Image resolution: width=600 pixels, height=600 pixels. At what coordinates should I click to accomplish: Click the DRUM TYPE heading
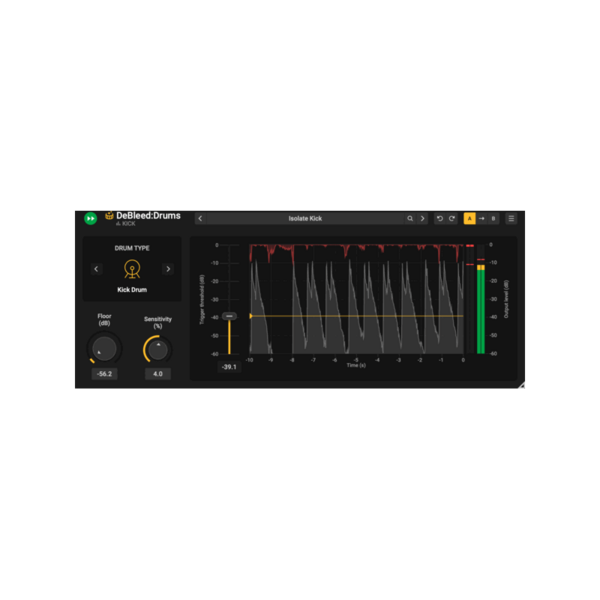click(x=132, y=248)
